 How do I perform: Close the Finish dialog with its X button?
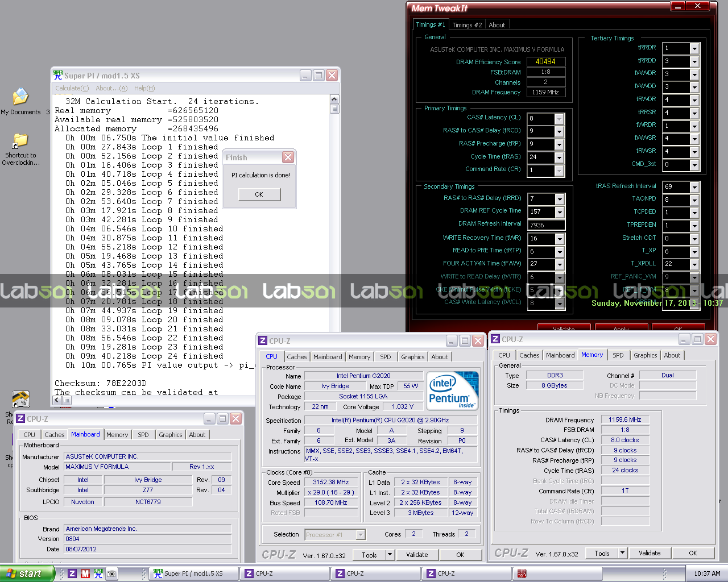[288, 157]
